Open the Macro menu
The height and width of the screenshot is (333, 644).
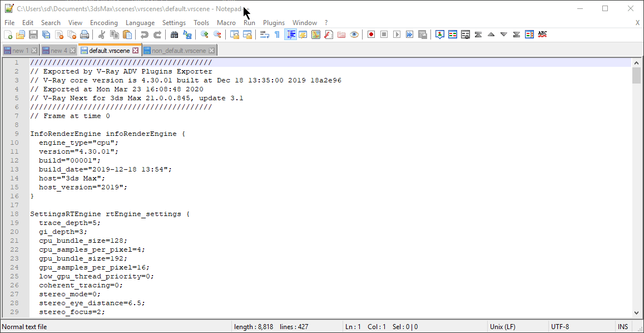[226, 23]
